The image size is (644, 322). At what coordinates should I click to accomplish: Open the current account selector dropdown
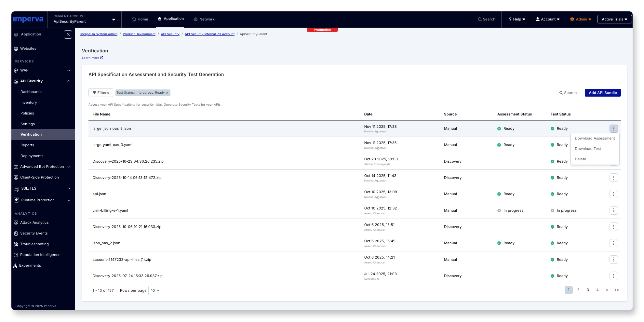pyautogui.click(x=114, y=20)
